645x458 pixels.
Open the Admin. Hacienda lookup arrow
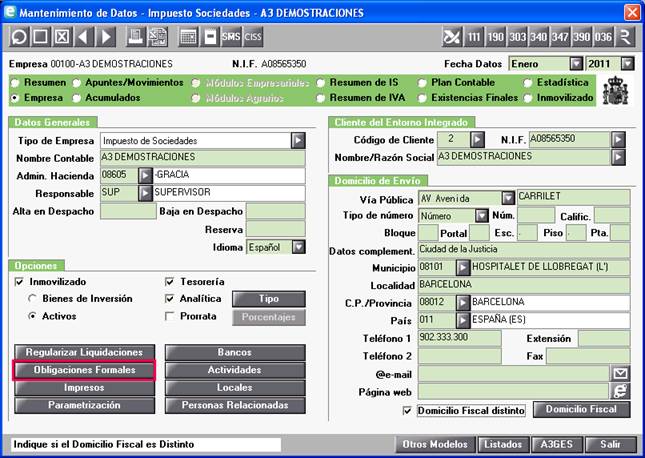tap(145, 176)
